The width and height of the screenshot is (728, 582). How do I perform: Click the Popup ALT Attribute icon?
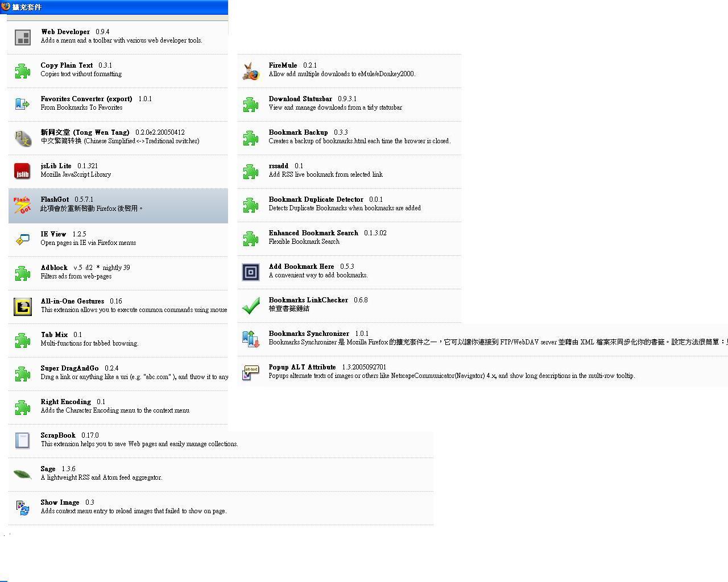(251, 372)
